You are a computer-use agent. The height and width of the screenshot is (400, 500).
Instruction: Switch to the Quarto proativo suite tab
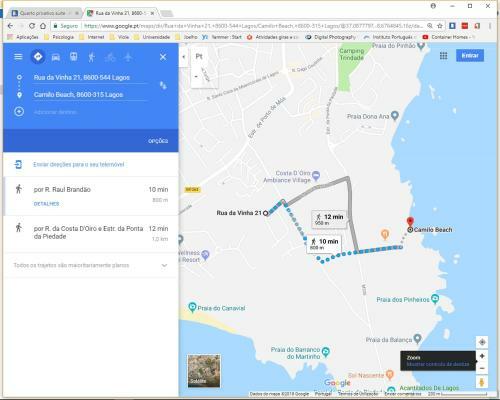[x=45, y=13]
